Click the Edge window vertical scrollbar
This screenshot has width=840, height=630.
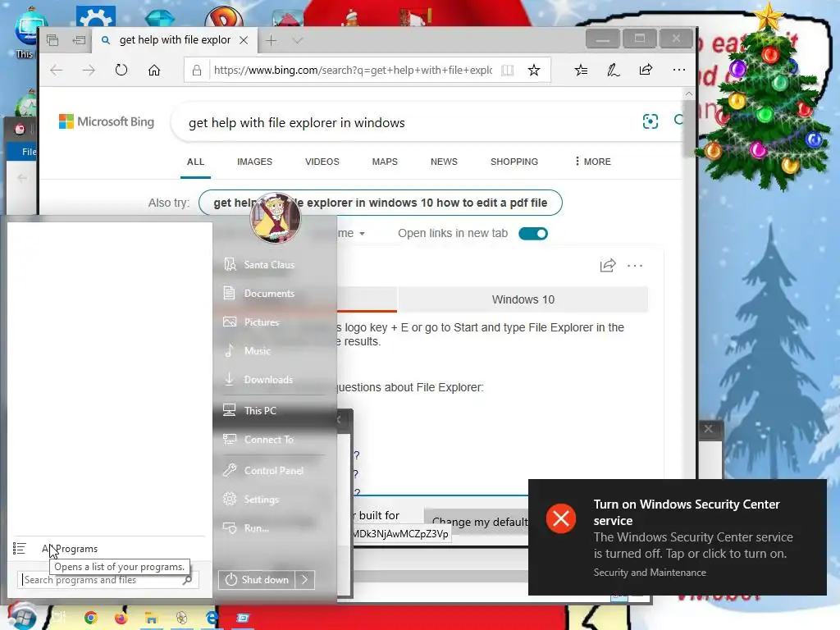pyautogui.click(x=689, y=129)
